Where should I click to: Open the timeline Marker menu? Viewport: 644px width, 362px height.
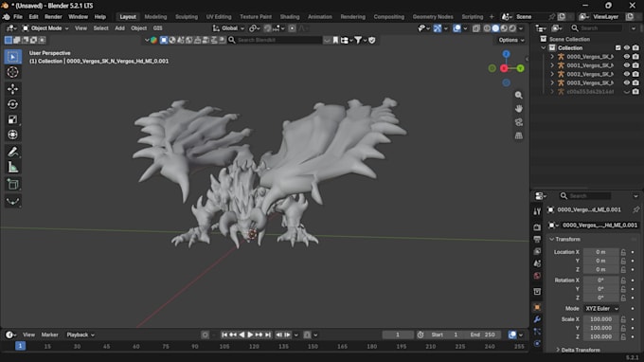point(49,335)
